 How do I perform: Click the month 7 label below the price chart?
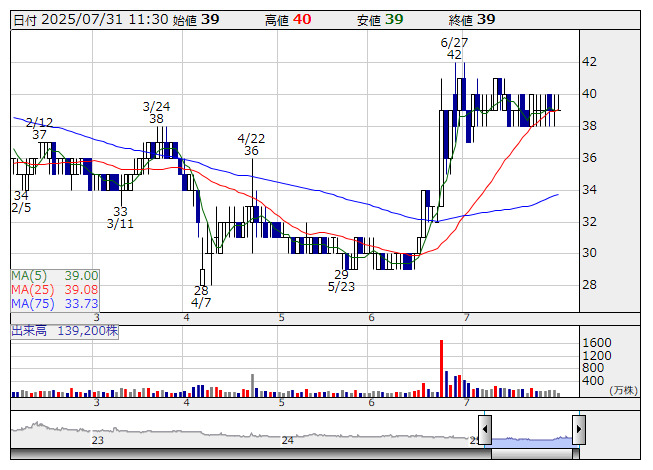(466, 318)
